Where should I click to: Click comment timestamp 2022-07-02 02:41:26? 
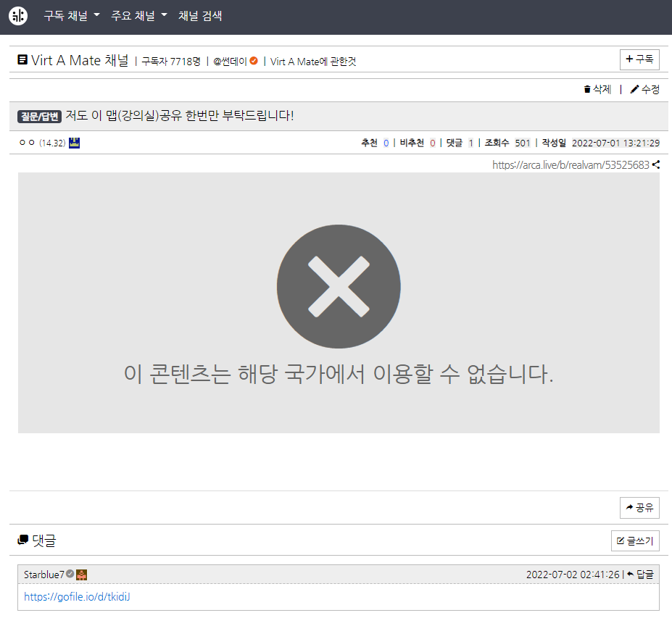pyautogui.click(x=573, y=575)
